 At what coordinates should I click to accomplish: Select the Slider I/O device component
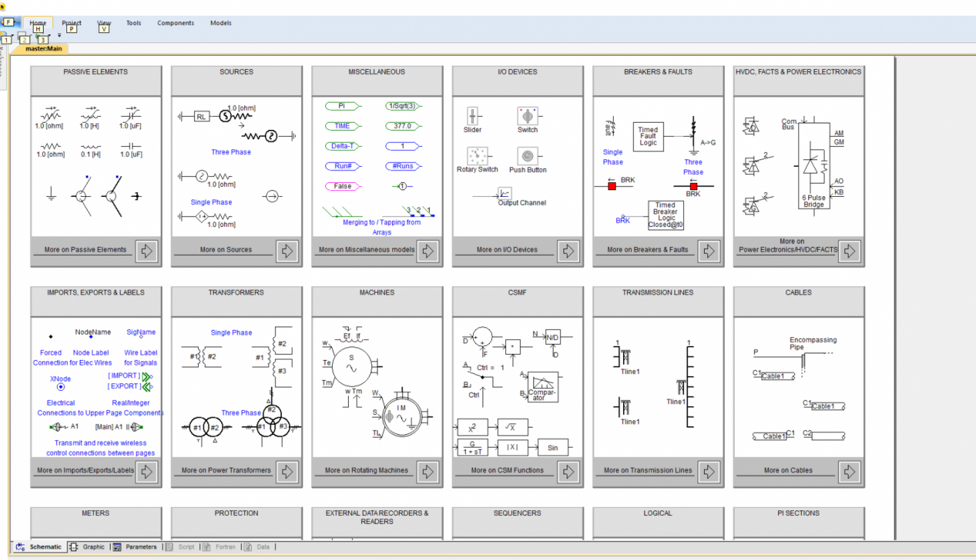[x=473, y=116]
